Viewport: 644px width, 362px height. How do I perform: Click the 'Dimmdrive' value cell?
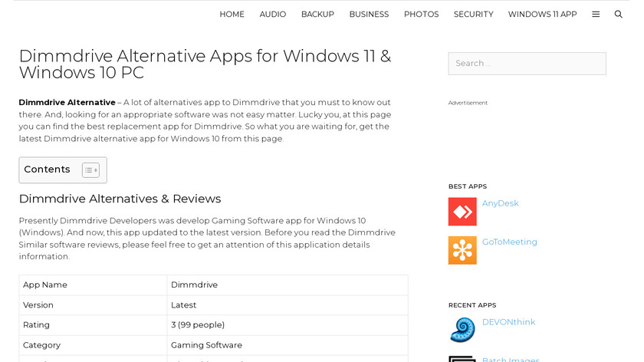point(287,285)
